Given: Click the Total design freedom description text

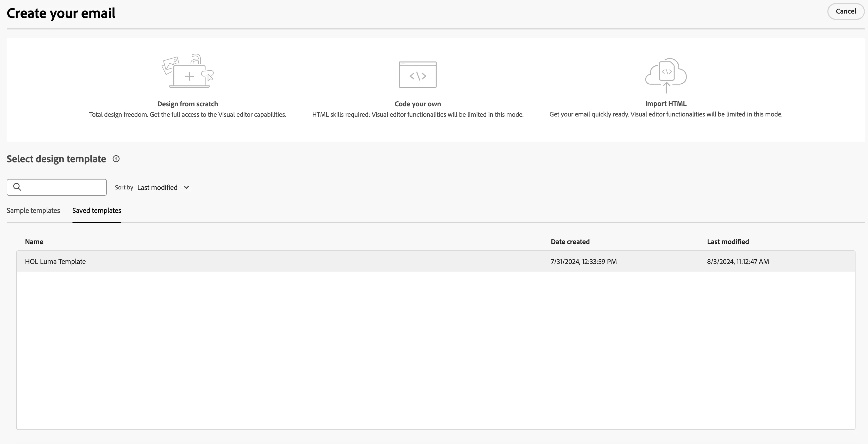Looking at the screenshot, I should pos(188,114).
